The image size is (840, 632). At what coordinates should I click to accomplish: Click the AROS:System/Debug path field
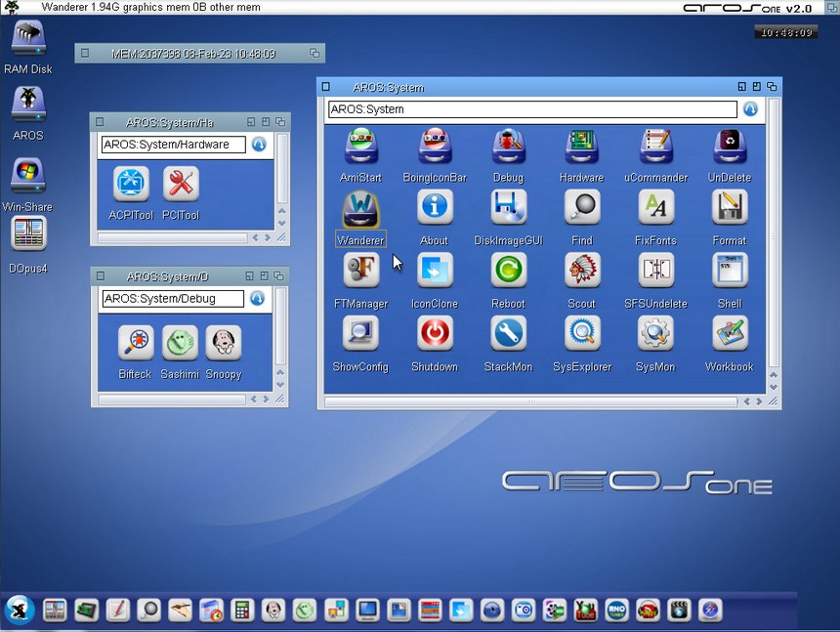(173, 298)
